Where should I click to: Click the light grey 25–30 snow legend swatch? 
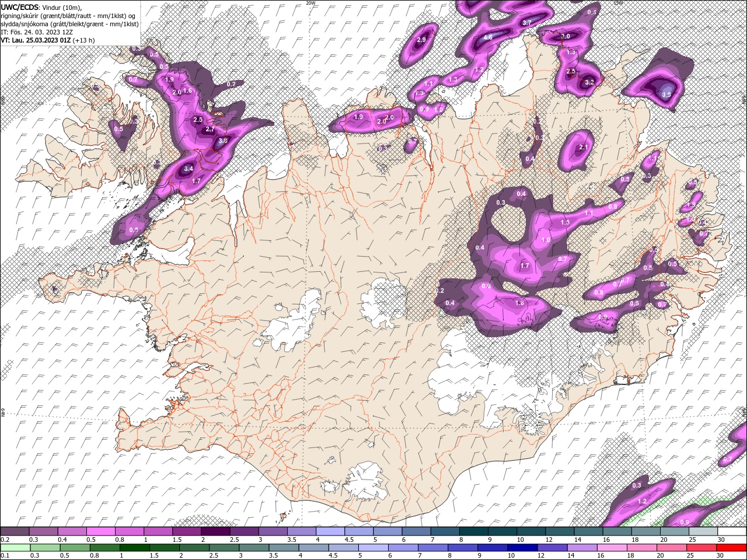703,531
